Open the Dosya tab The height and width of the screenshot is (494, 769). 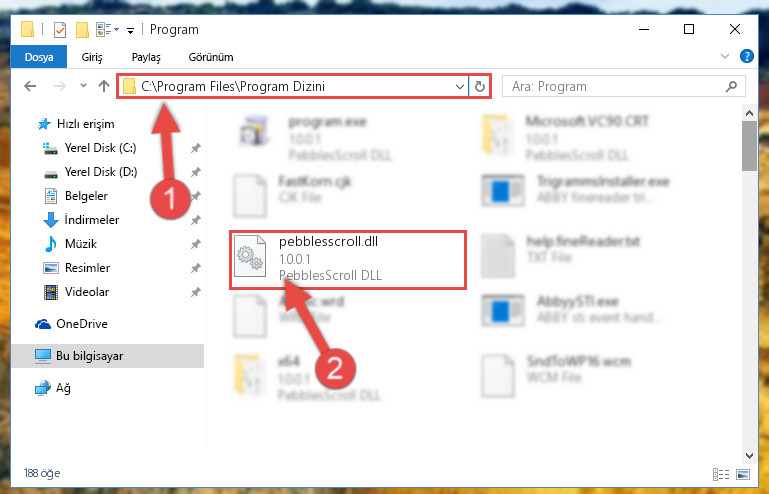point(39,57)
